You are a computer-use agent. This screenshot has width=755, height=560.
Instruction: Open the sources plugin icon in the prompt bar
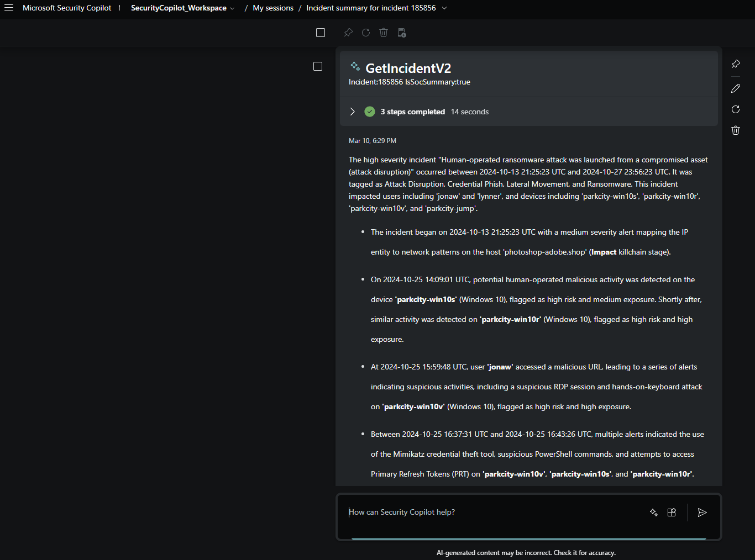672,513
